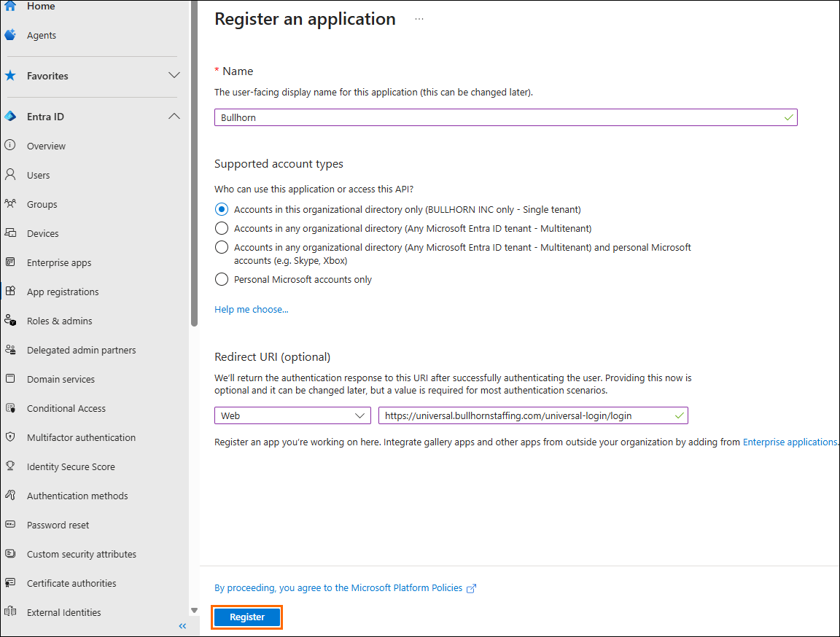Click the Password reset icon
Screen dimensions: 840x637
click(x=10, y=525)
